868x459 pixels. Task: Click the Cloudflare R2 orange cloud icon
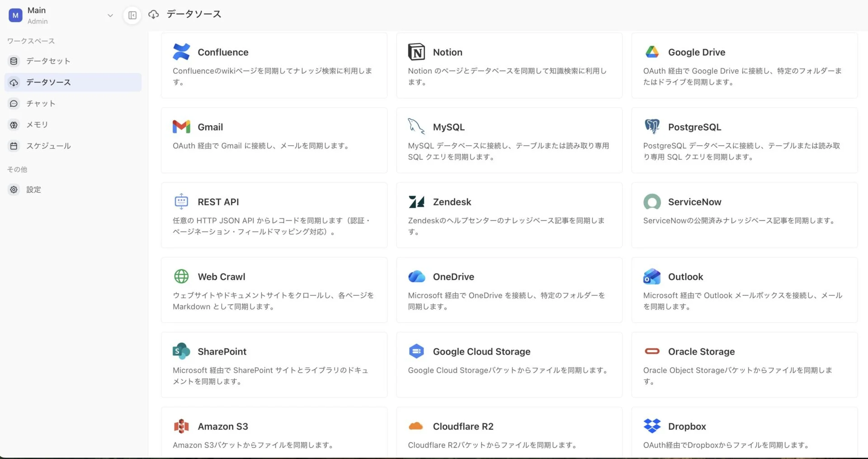pos(416,426)
